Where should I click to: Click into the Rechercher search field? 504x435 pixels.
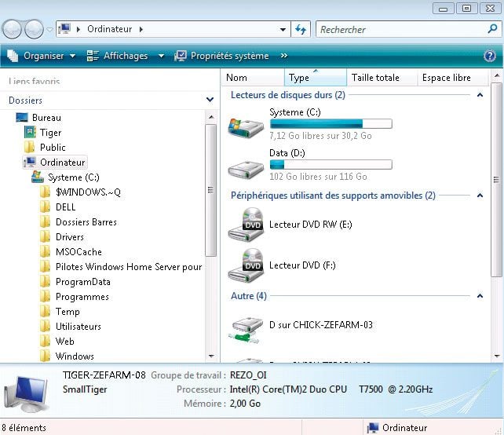[x=400, y=30]
